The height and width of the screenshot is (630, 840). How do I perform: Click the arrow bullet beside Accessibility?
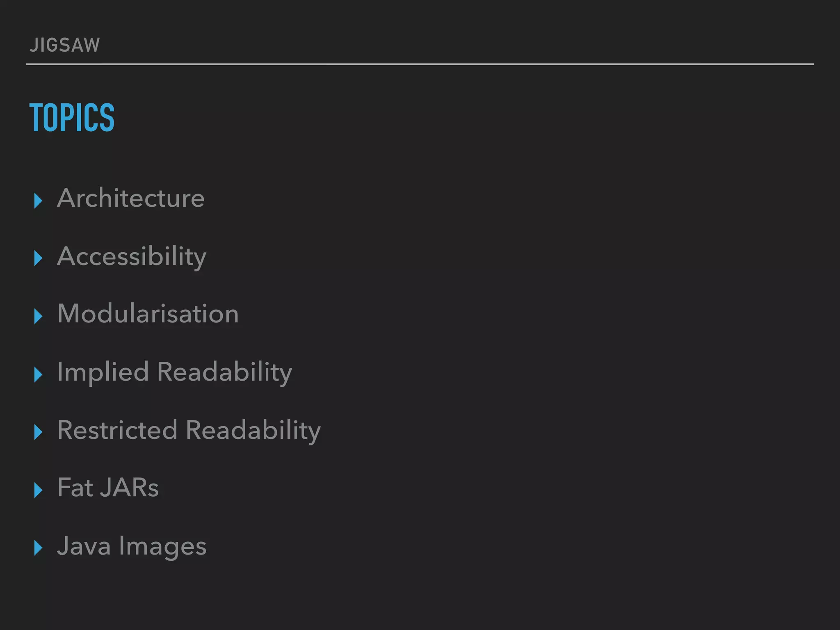coord(38,258)
